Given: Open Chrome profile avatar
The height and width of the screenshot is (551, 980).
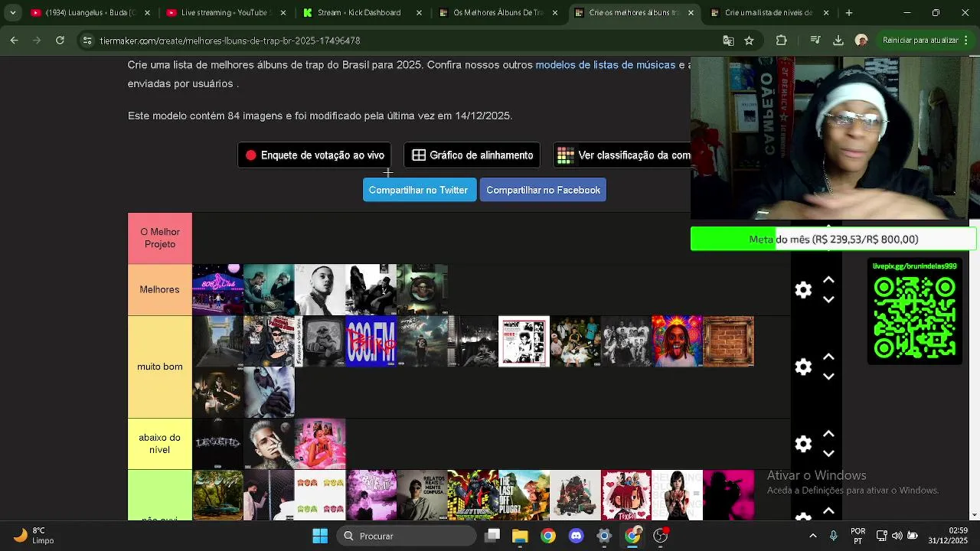Looking at the screenshot, I should 861,41.
